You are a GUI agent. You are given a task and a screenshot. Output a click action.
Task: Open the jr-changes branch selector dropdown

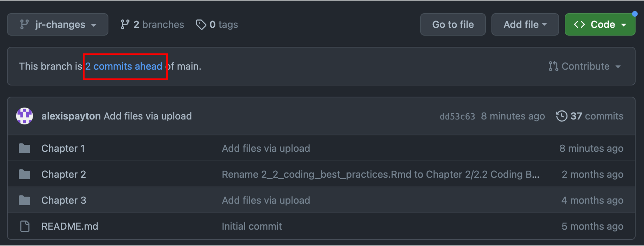[x=58, y=24]
